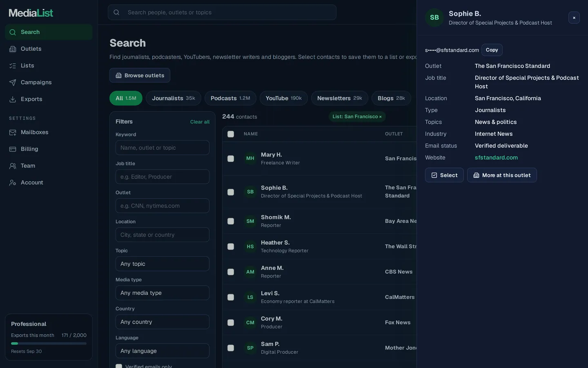Open the Any topic dropdown
Screen dimensions: 588x368
click(163, 264)
